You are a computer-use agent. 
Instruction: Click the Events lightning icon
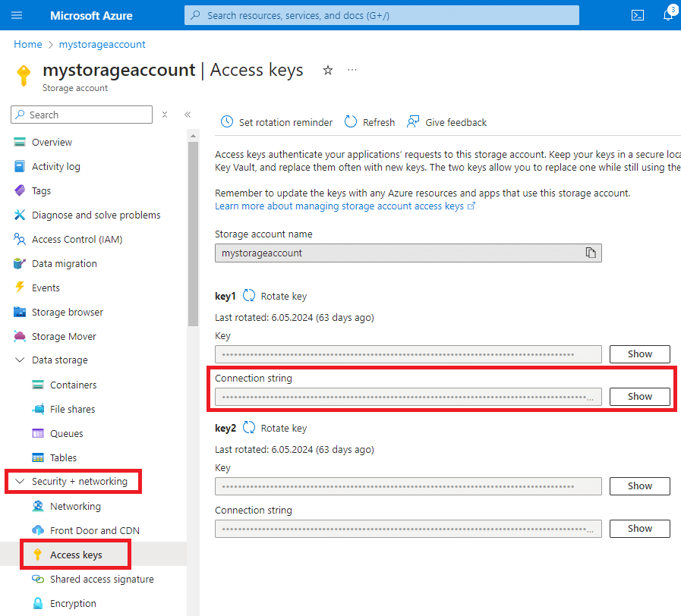pos(20,287)
